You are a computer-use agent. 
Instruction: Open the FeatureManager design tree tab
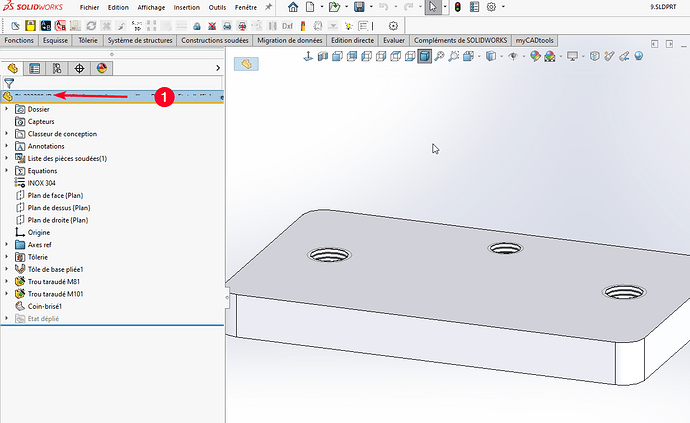(12, 68)
